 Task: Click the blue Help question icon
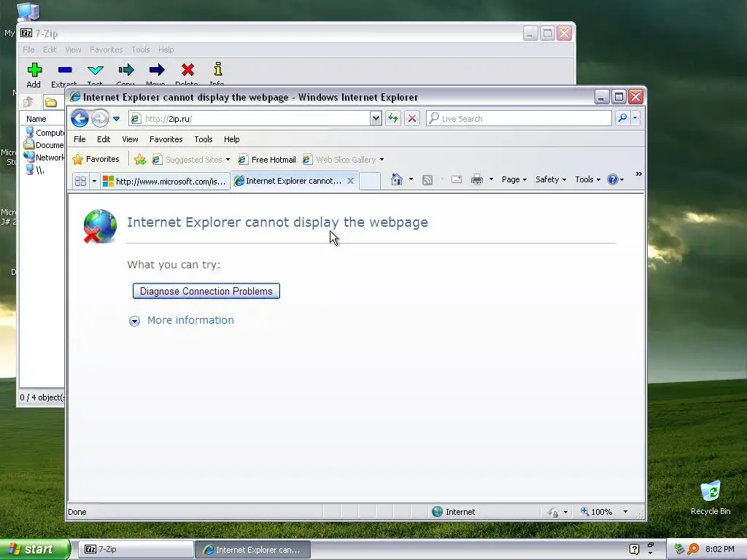pos(613,179)
